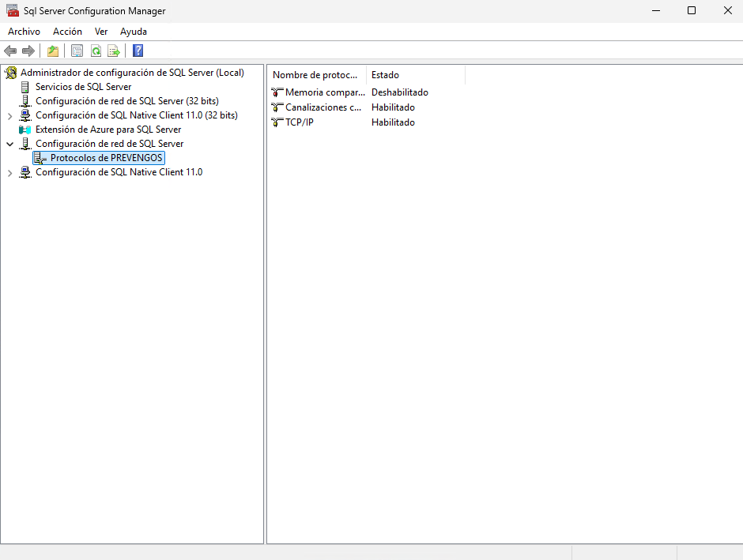Click the Export list toolbar icon

pyautogui.click(x=114, y=51)
